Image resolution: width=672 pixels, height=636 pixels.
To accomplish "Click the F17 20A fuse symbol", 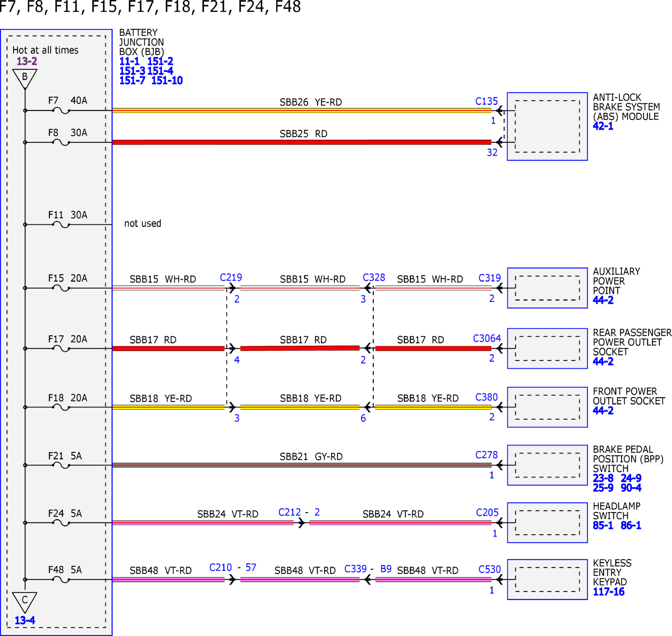I will point(61,348).
